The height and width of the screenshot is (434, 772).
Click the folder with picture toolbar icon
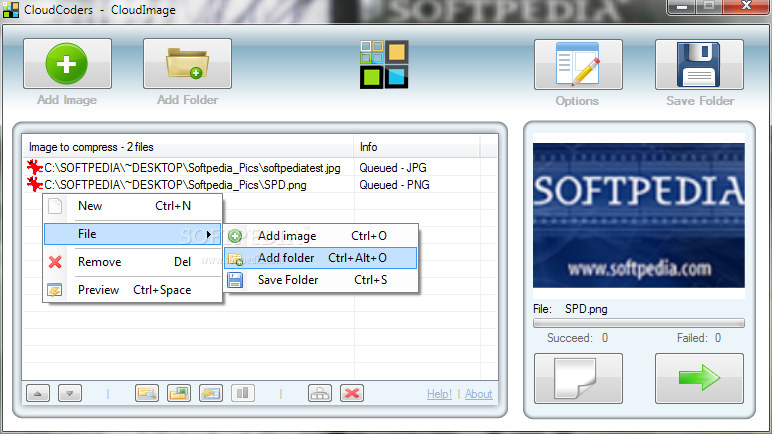(179, 393)
